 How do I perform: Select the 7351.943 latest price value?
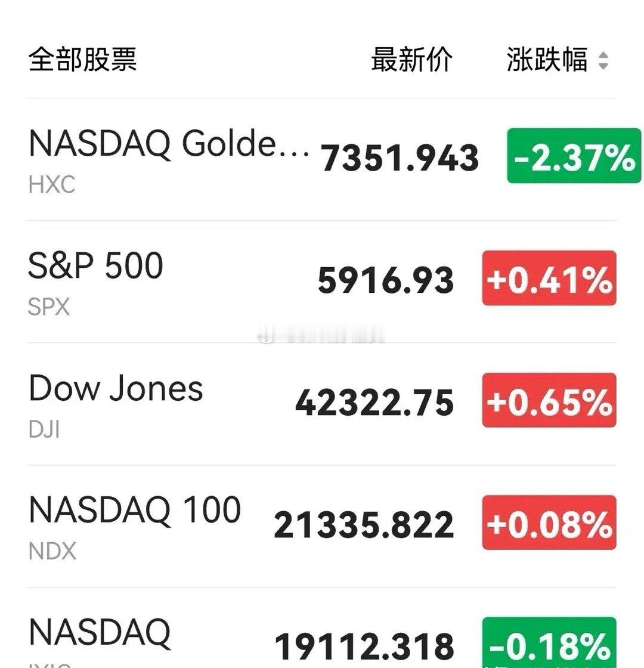[400, 158]
